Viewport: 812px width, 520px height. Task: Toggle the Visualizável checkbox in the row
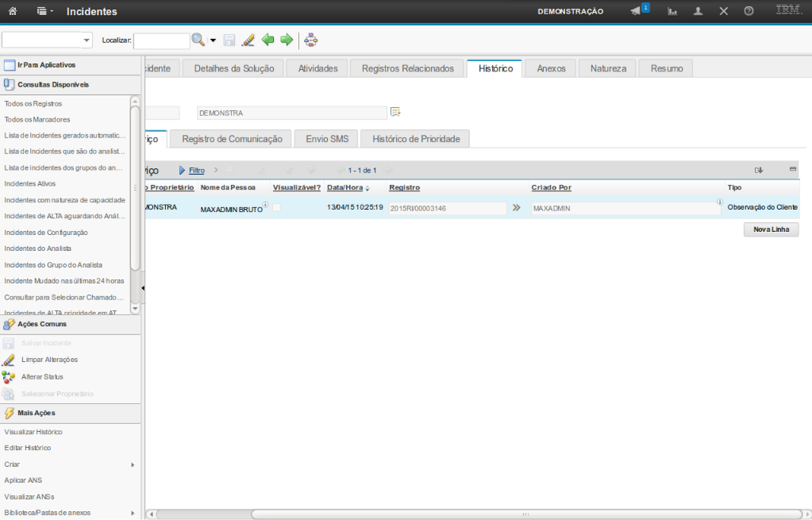[x=277, y=207]
